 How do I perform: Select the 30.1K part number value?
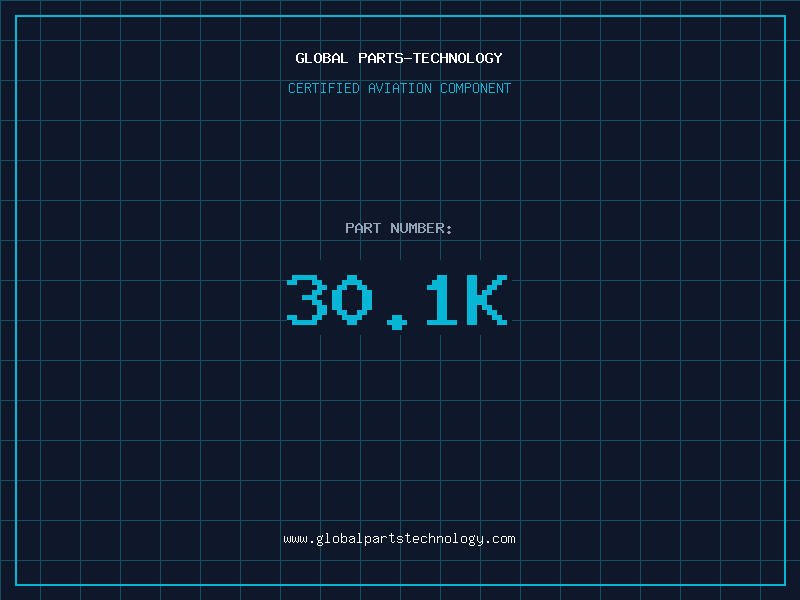click(x=397, y=300)
